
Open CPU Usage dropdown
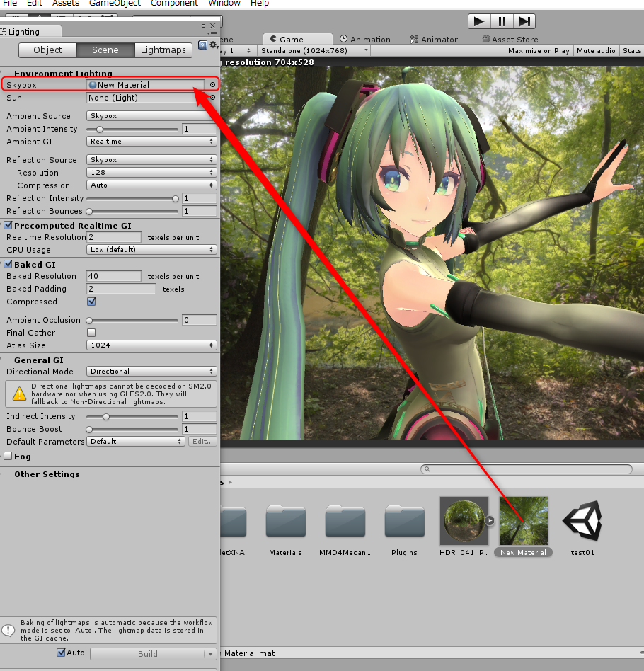point(151,249)
